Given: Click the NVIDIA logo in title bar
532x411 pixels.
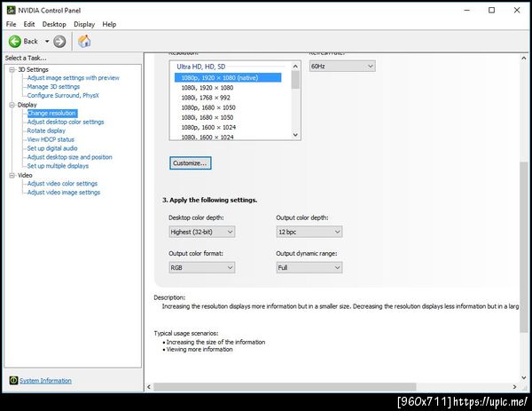Looking at the screenshot, I should pyautogui.click(x=12, y=10).
